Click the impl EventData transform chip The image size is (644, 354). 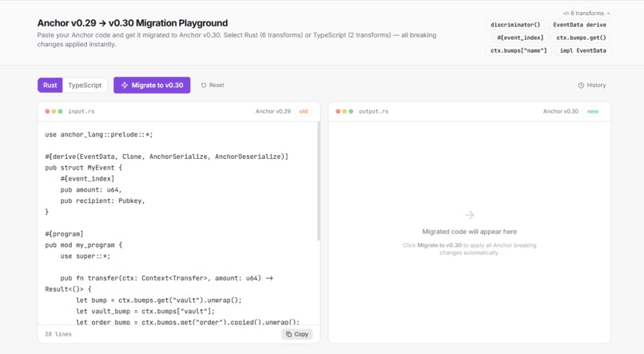[582, 50]
